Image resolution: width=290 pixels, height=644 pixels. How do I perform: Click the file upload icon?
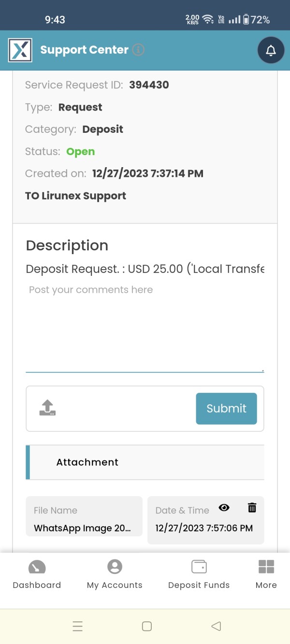tap(47, 408)
